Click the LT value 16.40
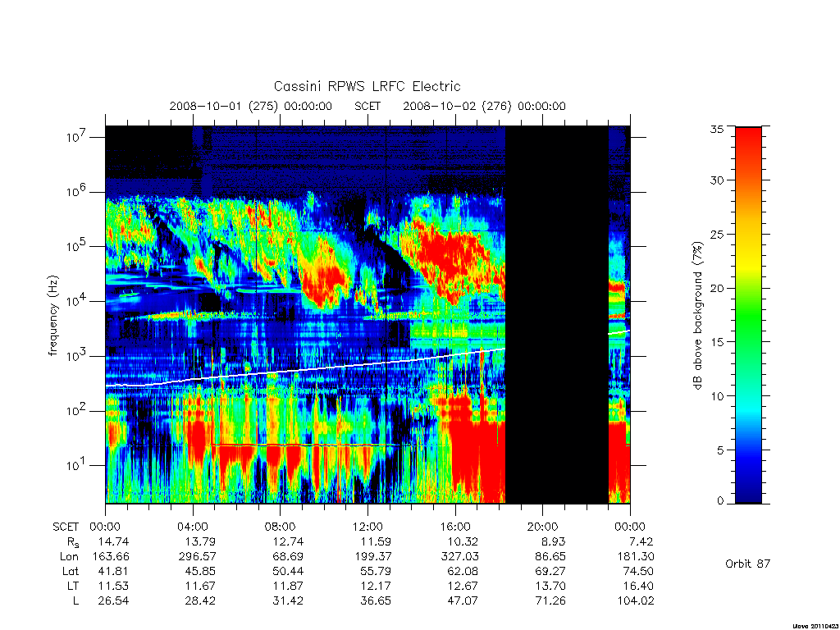This screenshot has width=840, height=630. point(637,586)
